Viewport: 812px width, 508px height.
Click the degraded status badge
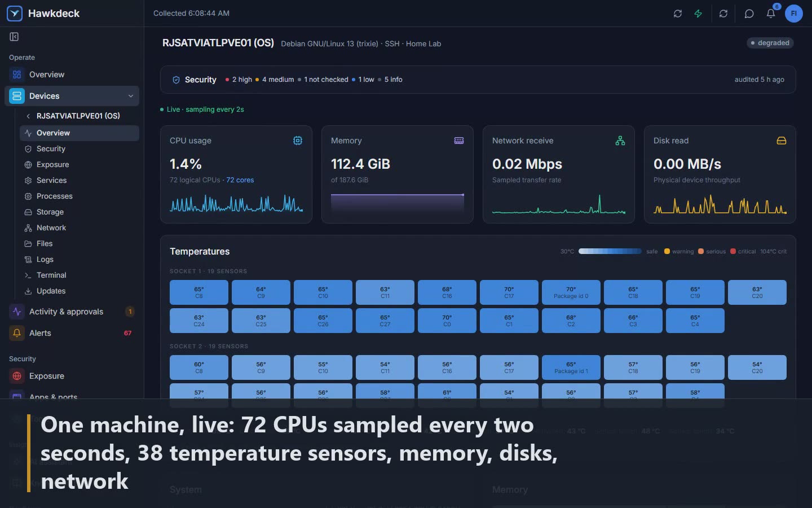(770, 43)
